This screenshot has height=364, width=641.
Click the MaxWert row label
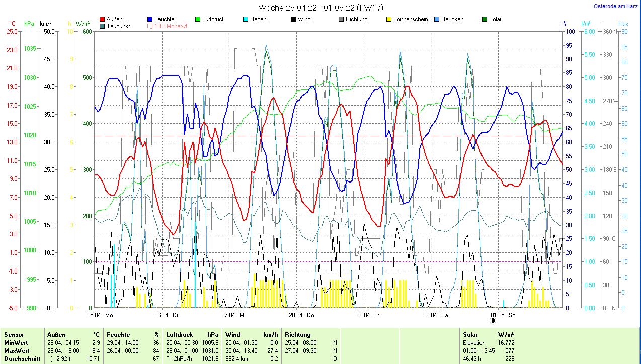[17, 350]
